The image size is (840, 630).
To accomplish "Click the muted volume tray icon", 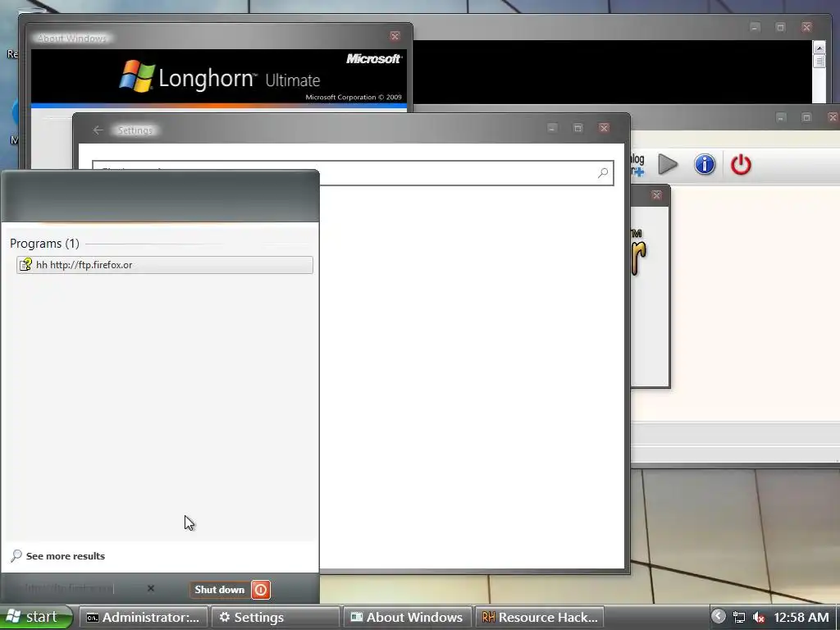I will tap(759, 617).
